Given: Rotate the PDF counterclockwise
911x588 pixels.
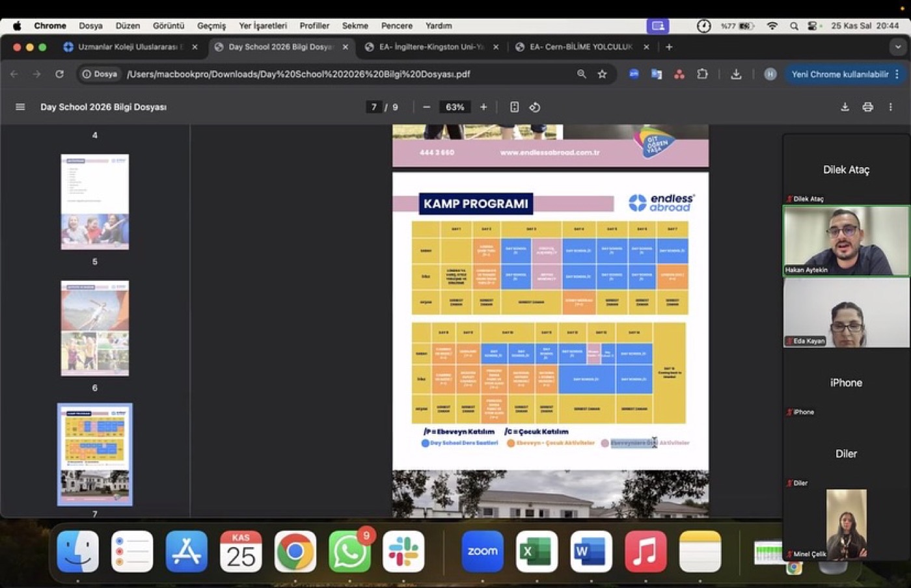Looking at the screenshot, I should [535, 107].
